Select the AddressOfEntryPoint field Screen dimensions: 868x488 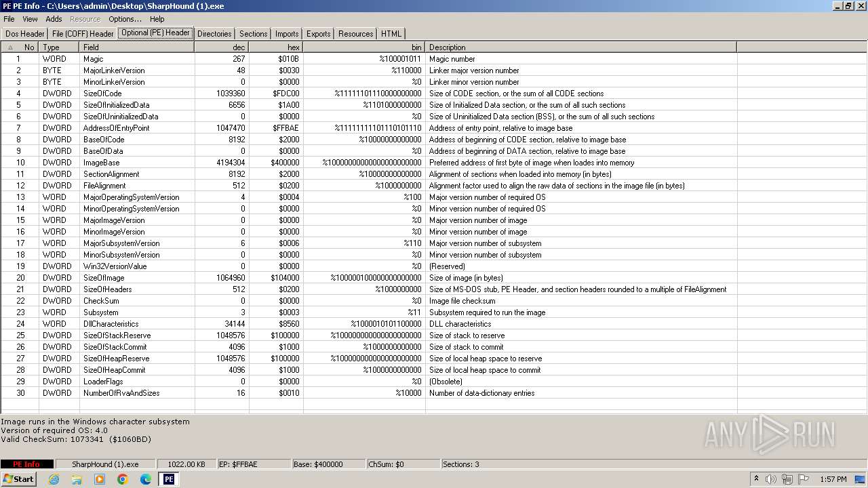tap(117, 128)
